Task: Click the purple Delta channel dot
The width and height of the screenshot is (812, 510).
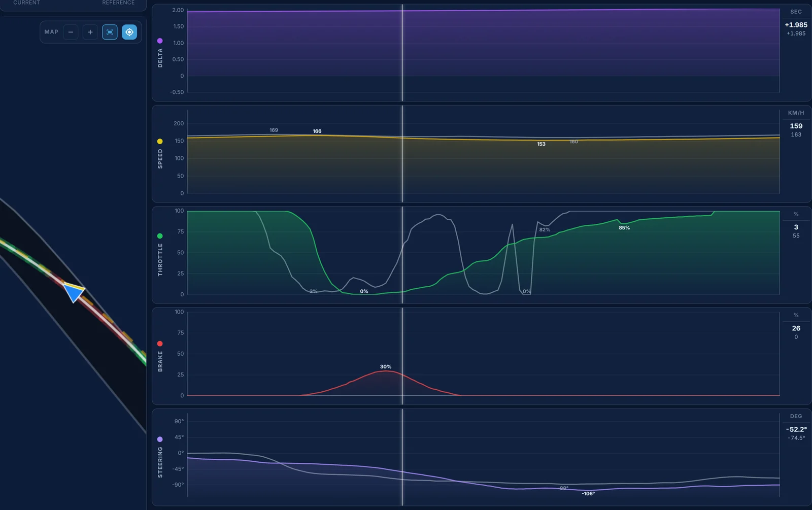Action: (160, 41)
